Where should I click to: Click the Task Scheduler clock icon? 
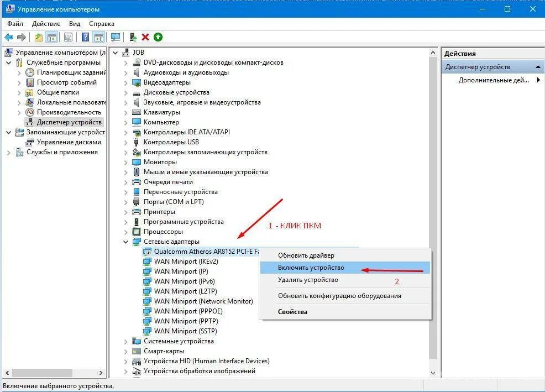coord(30,72)
